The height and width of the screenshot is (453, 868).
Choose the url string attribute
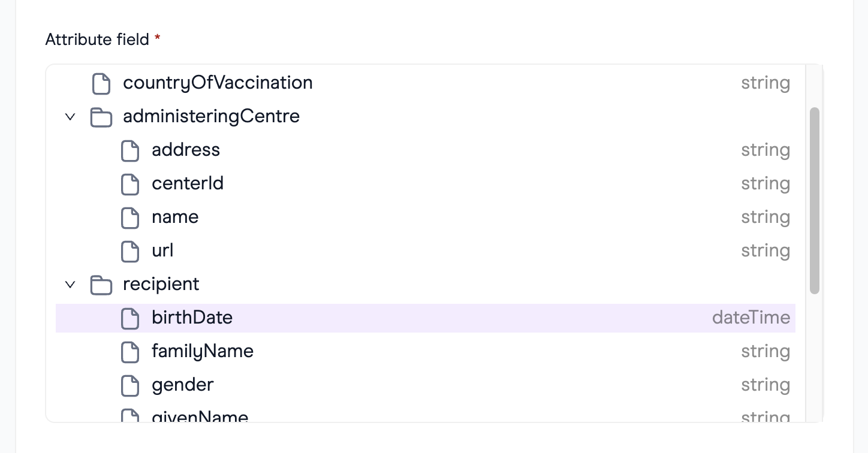tap(426, 250)
